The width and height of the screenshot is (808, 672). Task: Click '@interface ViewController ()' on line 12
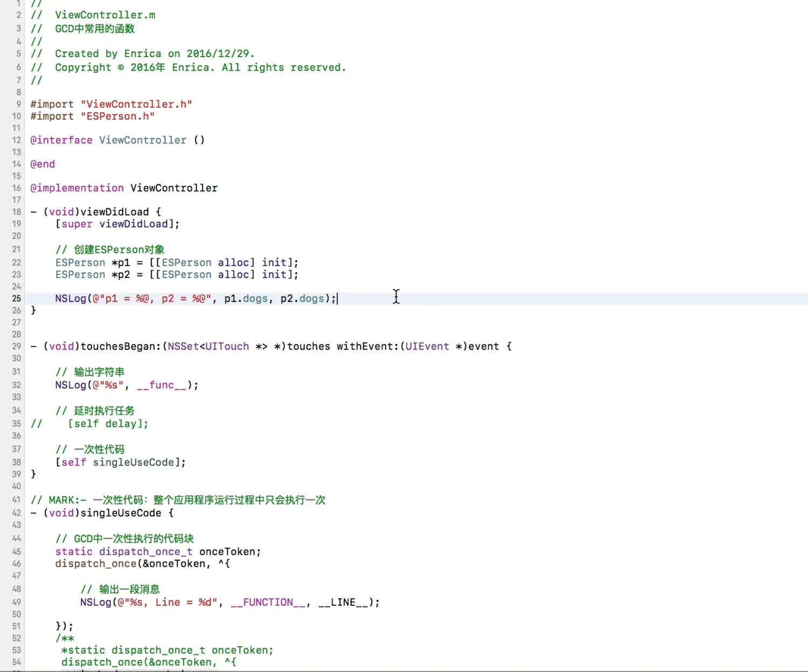pos(117,140)
